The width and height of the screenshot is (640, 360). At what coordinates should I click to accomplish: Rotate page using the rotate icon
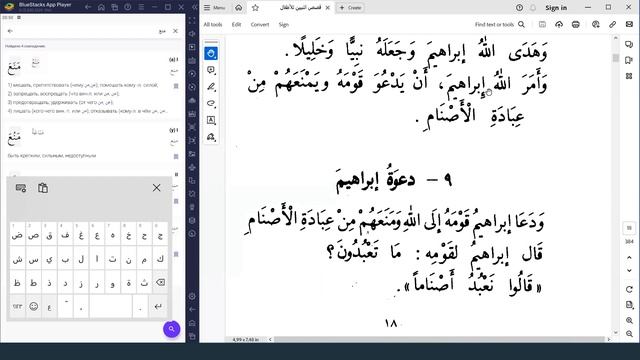point(629,289)
